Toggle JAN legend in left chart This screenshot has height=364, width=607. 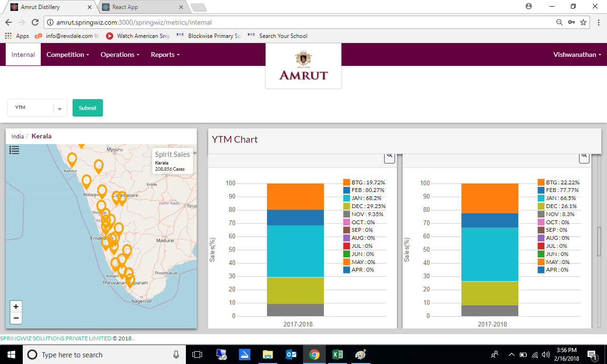tap(364, 198)
